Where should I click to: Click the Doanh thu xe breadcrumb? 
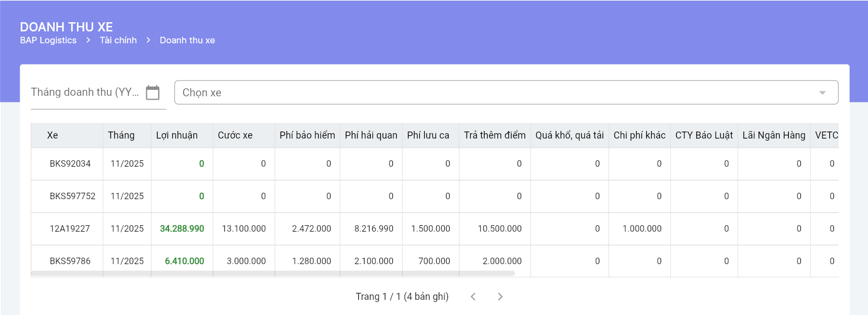(187, 41)
